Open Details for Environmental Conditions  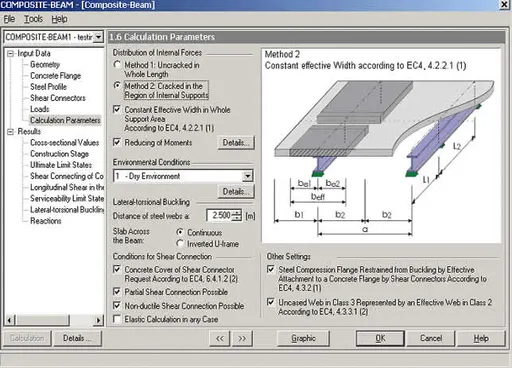pos(236,192)
